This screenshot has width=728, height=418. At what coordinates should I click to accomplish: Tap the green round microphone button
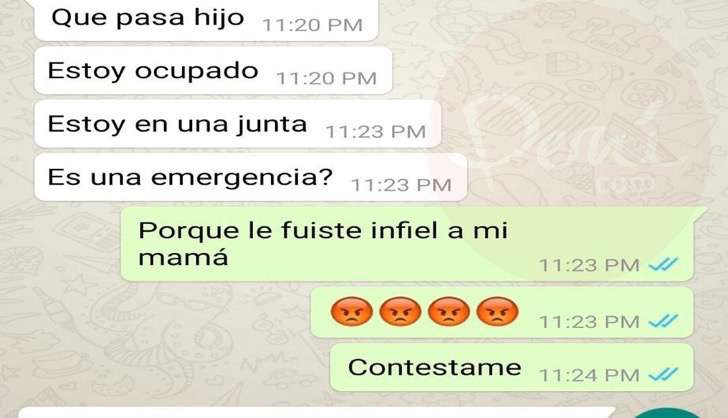click(x=668, y=413)
